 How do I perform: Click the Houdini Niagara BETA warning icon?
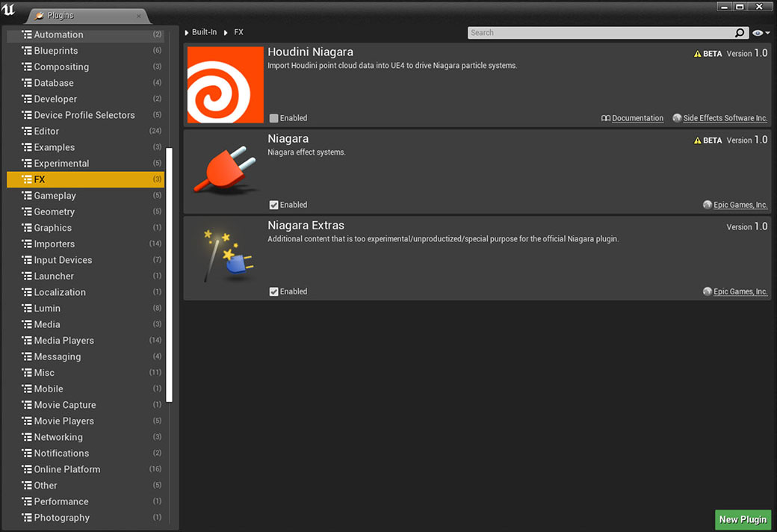pyautogui.click(x=697, y=54)
